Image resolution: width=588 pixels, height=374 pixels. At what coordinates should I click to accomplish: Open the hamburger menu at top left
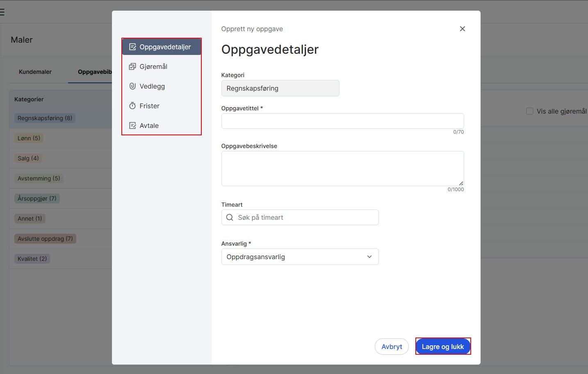coord(2,12)
